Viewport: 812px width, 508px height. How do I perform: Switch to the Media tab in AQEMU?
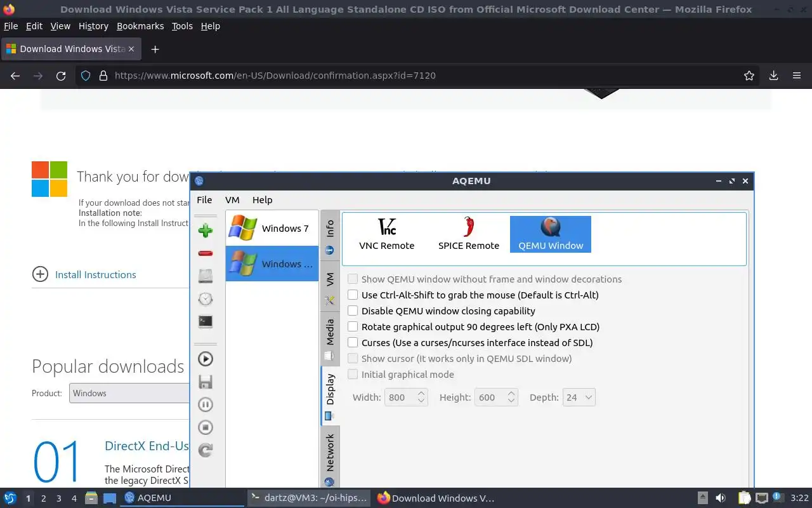[x=330, y=338]
